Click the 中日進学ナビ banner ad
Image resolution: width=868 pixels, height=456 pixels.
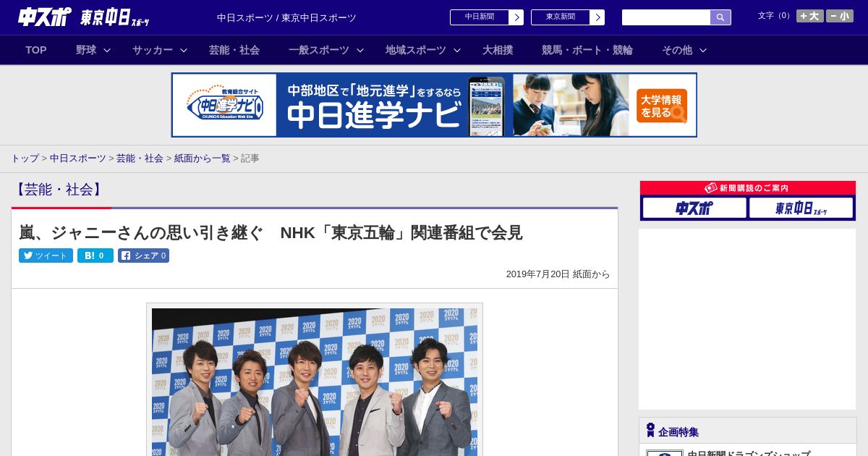pyautogui.click(x=434, y=105)
